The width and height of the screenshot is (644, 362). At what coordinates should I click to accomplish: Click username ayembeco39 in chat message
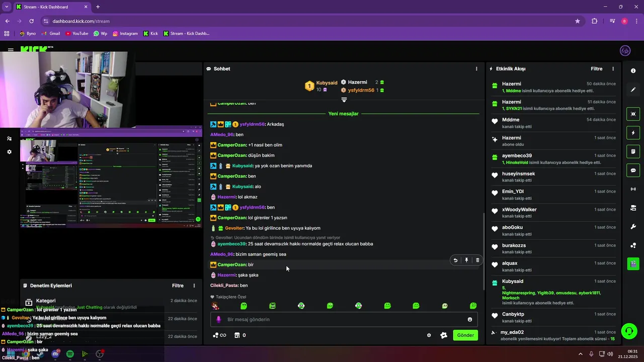tap(231, 244)
